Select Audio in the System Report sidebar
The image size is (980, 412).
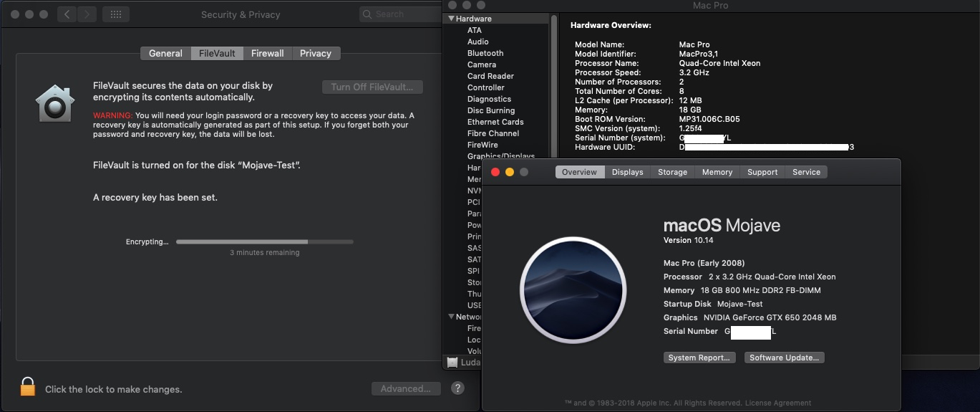[478, 42]
